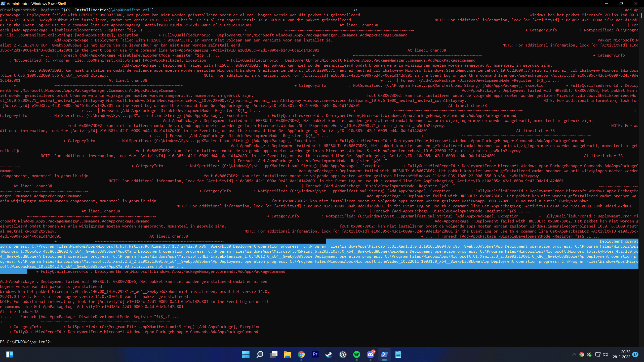Open Adobe Premiere Pro from the taskbar
Screen dimensions: 644x362
tap(315, 354)
